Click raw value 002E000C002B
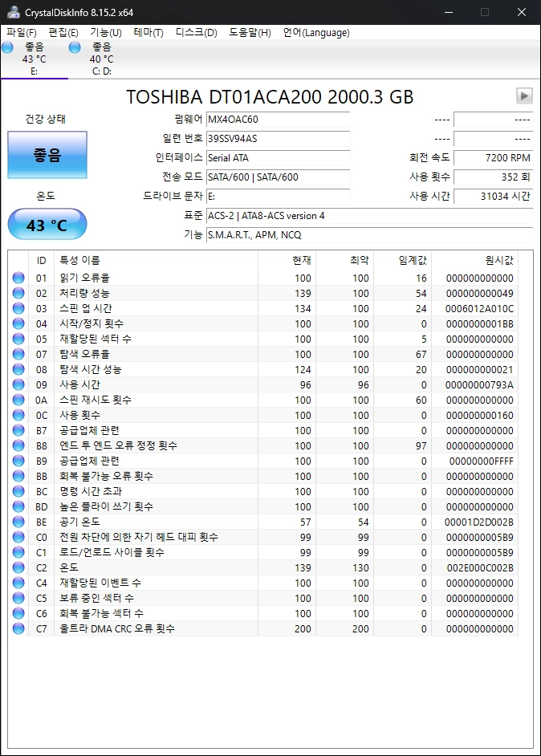The width and height of the screenshot is (541, 756). (480, 568)
